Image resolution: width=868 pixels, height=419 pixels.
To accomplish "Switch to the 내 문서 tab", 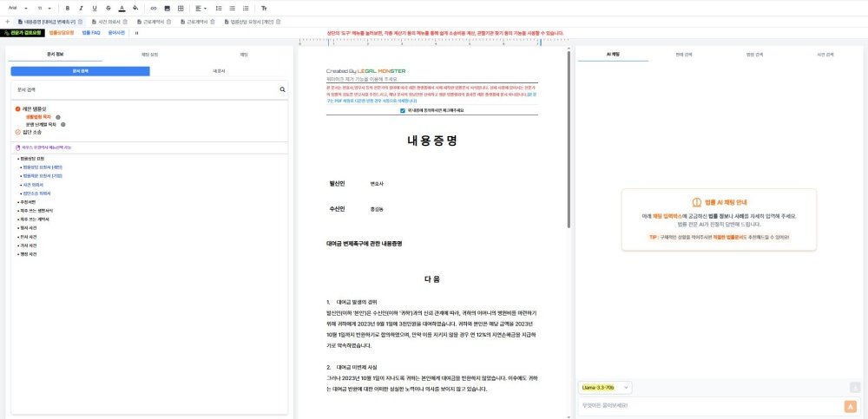I will 219,70.
